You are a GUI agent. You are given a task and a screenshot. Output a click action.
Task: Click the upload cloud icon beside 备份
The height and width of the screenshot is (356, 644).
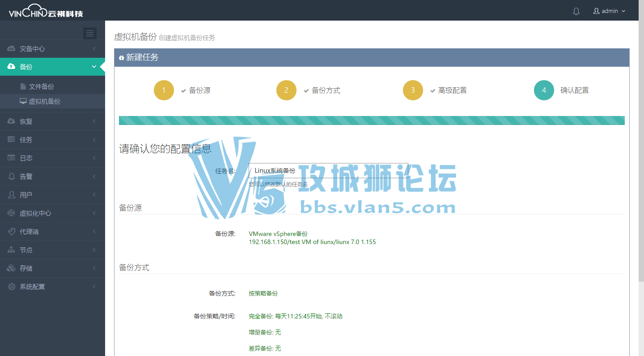[12, 66]
